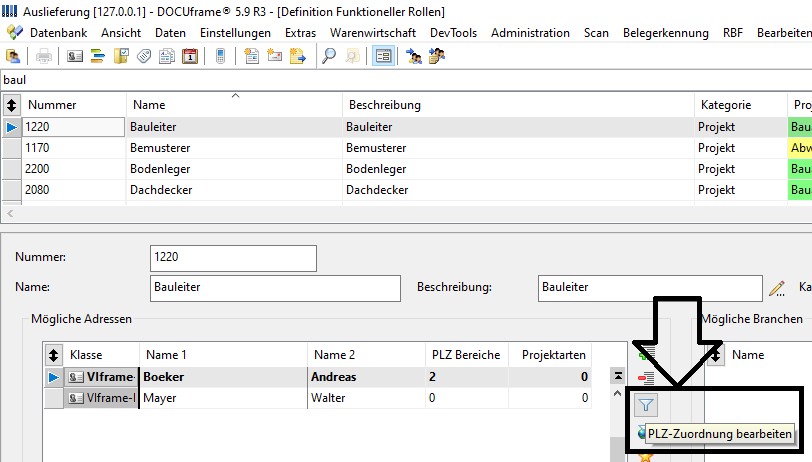Click the new envelope mail toolbar icon

coord(274,56)
